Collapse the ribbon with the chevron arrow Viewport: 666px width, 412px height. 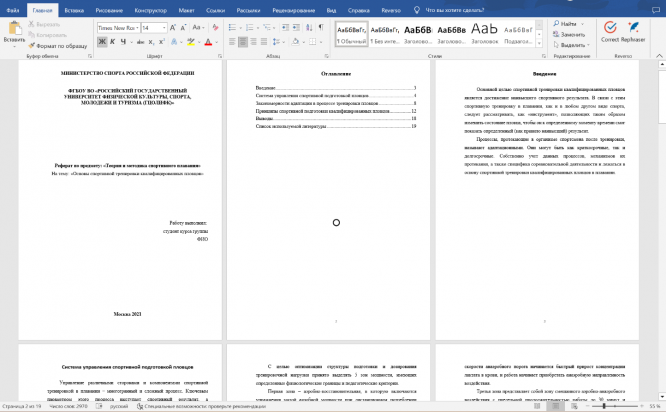click(x=659, y=56)
